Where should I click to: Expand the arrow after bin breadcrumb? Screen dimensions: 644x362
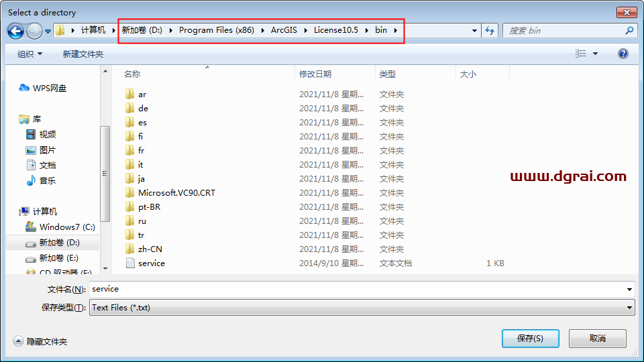tap(396, 30)
